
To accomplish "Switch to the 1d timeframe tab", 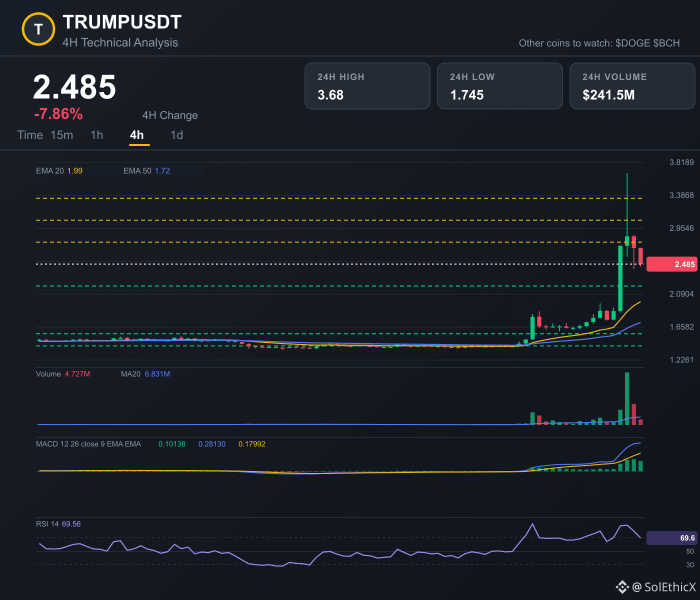I will [177, 135].
